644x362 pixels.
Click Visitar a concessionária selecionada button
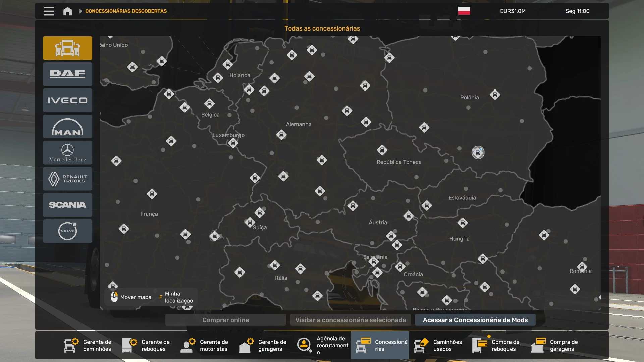tap(351, 320)
